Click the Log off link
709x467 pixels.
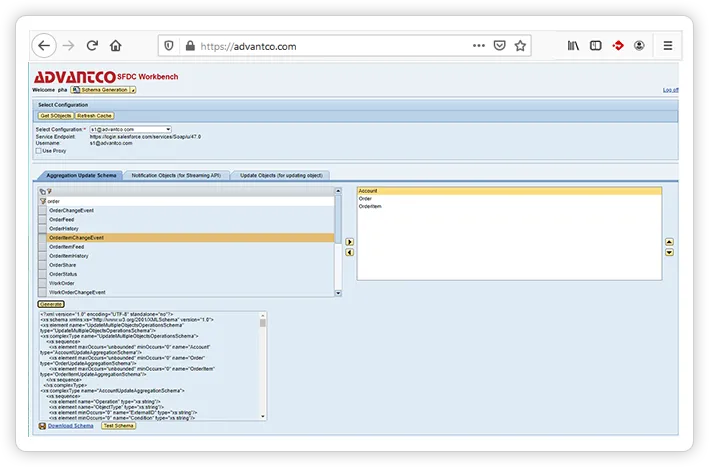click(671, 90)
